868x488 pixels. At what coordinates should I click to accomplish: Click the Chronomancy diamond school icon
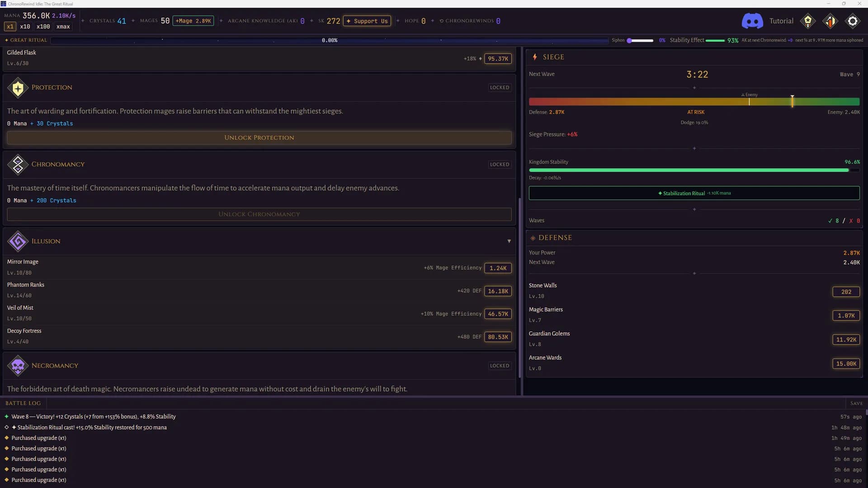[x=18, y=164]
